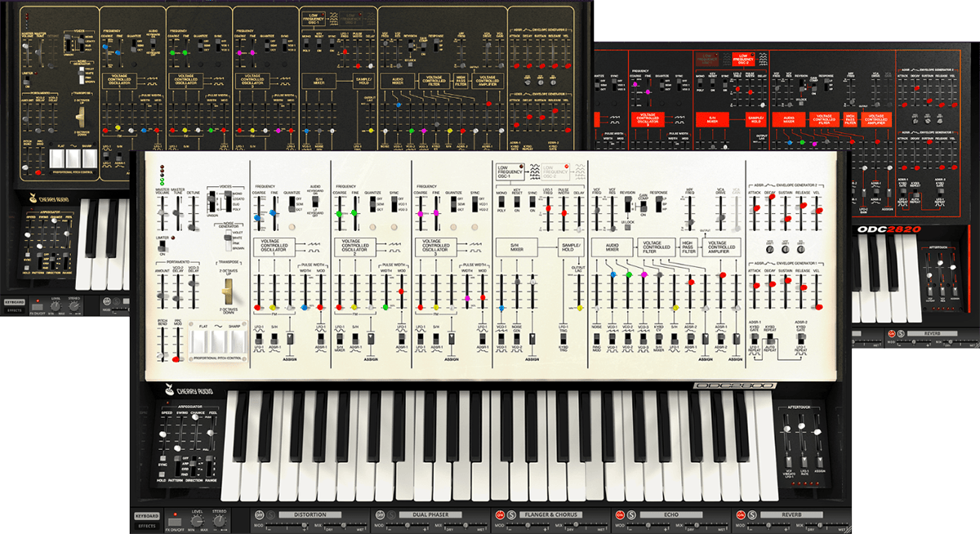Switch to the Effects tab

coord(147,527)
